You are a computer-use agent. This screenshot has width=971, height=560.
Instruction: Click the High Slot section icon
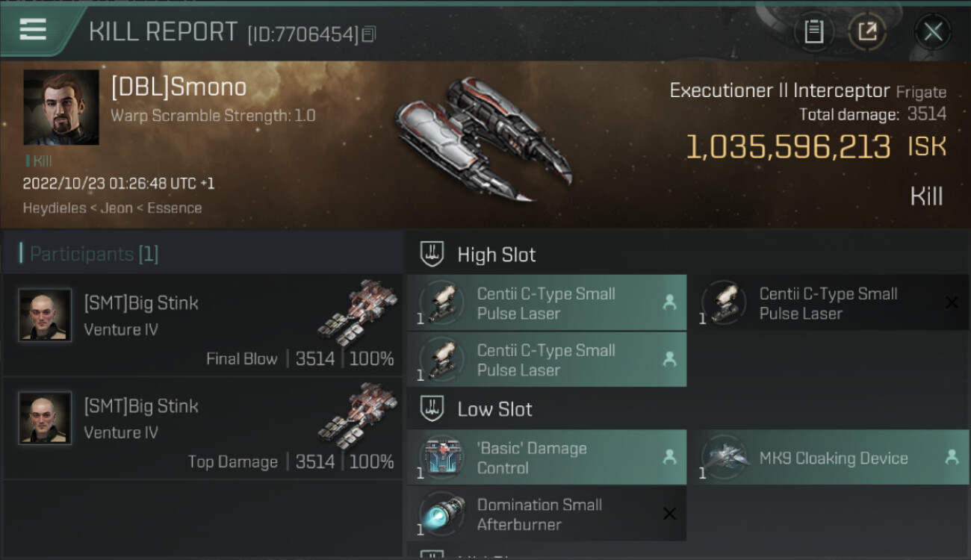432,254
